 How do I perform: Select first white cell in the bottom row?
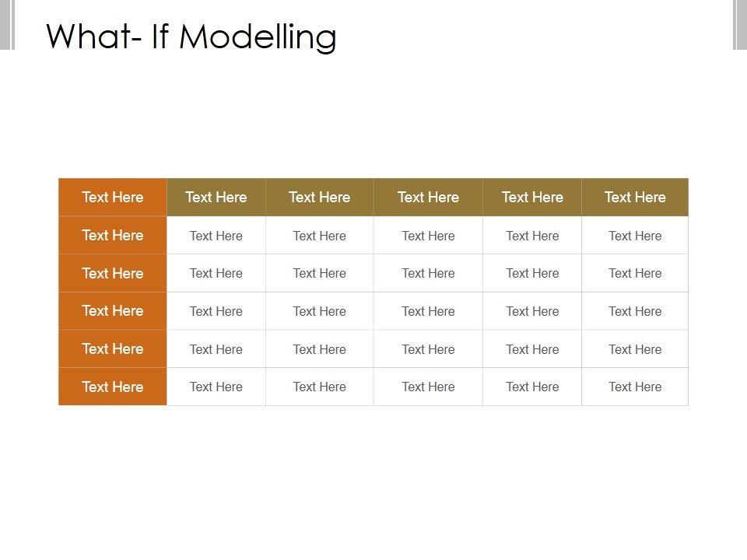point(216,387)
